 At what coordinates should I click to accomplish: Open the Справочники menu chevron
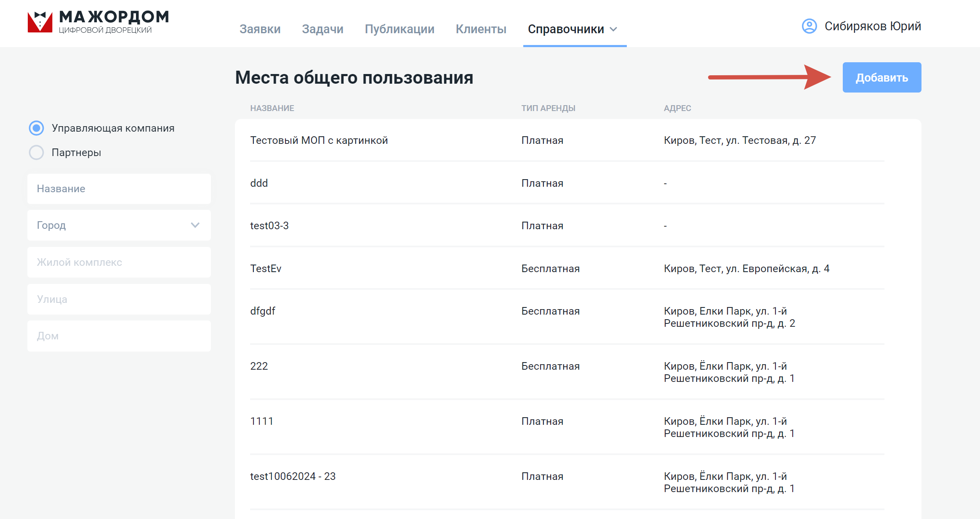pyautogui.click(x=614, y=29)
